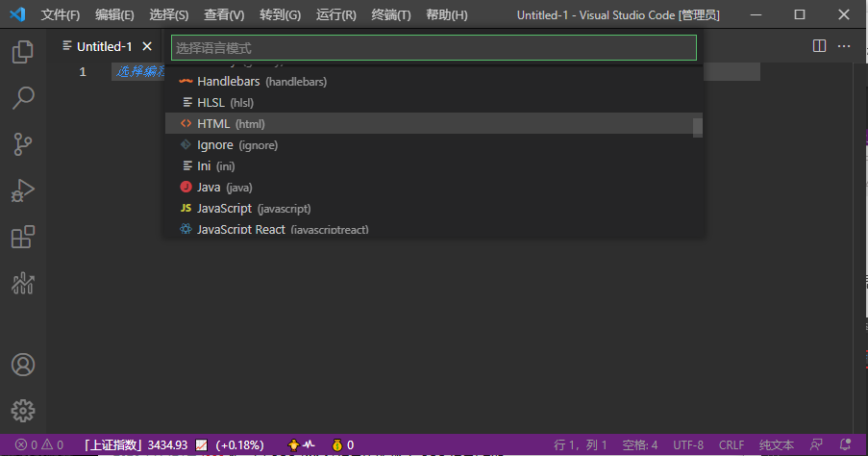The width and height of the screenshot is (868, 456).
Task: Open the 文件(F) menu
Action: [61, 15]
